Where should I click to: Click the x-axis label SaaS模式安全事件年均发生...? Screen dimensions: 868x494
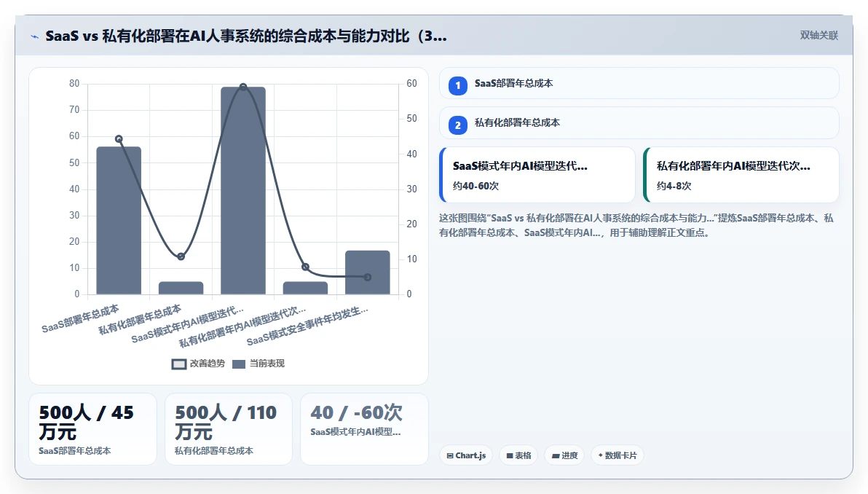click(307, 325)
